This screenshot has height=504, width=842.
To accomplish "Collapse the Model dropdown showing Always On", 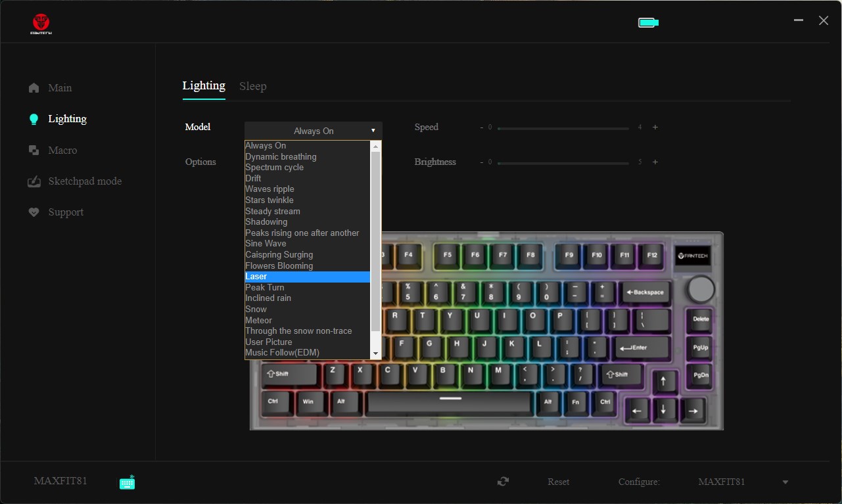I will click(313, 131).
